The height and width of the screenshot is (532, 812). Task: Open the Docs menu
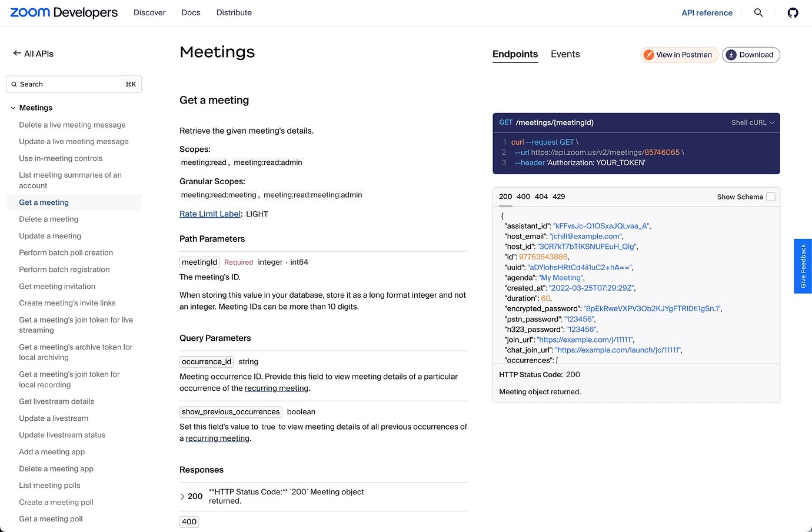pos(191,12)
